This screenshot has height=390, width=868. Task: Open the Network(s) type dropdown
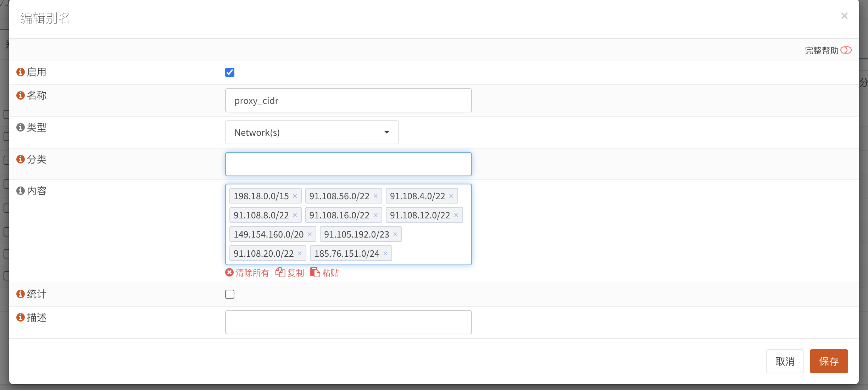pos(312,132)
